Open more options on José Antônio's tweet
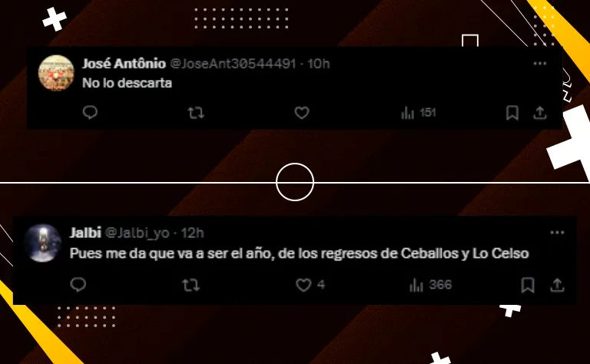This screenshot has width=590, height=364. pyautogui.click(x=540, y=64)
